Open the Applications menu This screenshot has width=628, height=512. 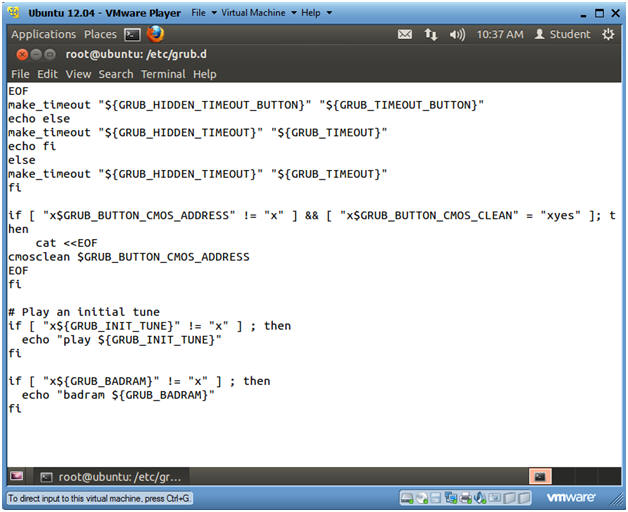pos(43,34)
